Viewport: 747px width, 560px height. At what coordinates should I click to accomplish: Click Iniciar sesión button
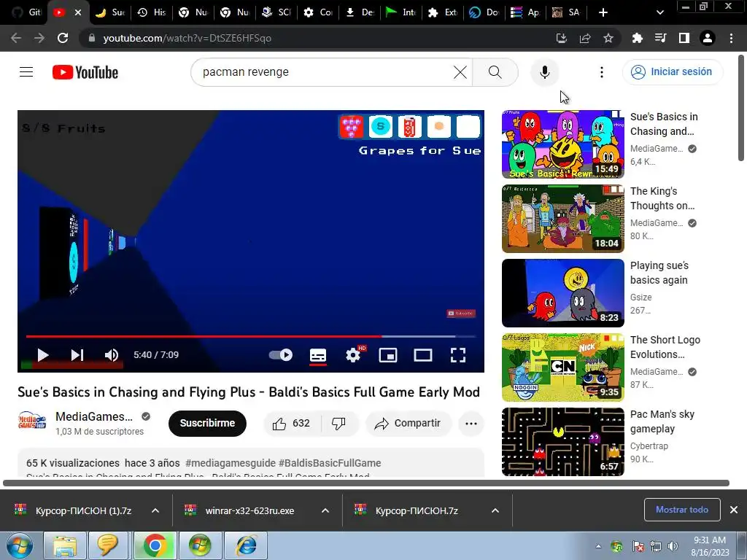[672, 72]
